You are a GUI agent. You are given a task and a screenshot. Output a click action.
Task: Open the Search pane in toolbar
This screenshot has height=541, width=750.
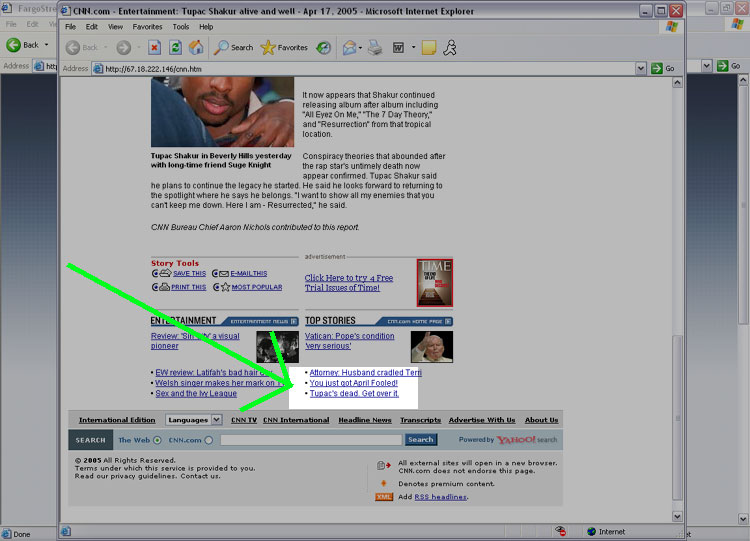coord(233,47)
